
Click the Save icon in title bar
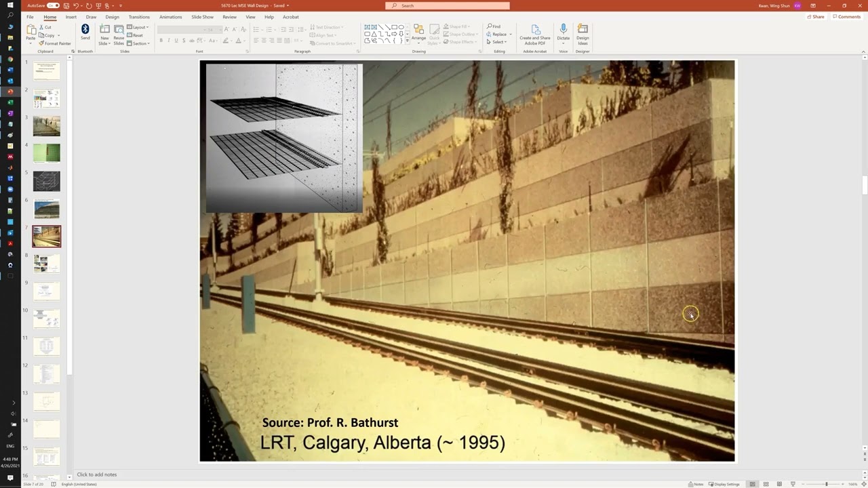click(x=66, y=5)
